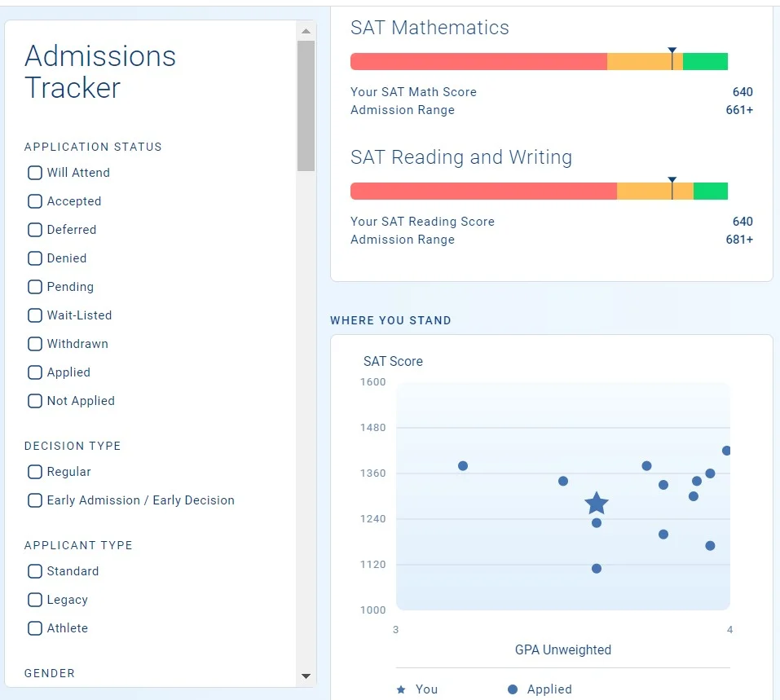The image size is (780, 700).
Task: Click the filter panel scroll-up arrow
Action: (x=306, y=31)
